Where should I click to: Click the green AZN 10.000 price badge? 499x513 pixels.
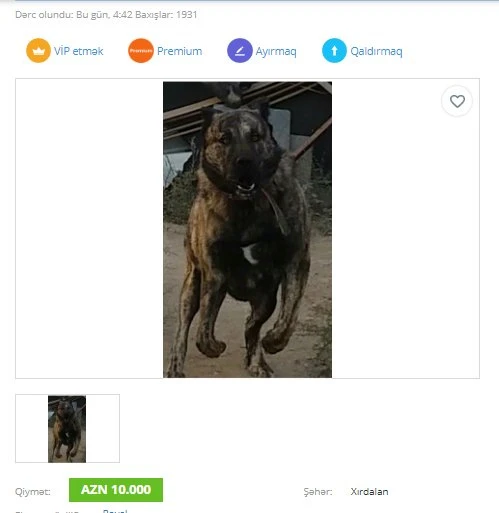[116, 490]
